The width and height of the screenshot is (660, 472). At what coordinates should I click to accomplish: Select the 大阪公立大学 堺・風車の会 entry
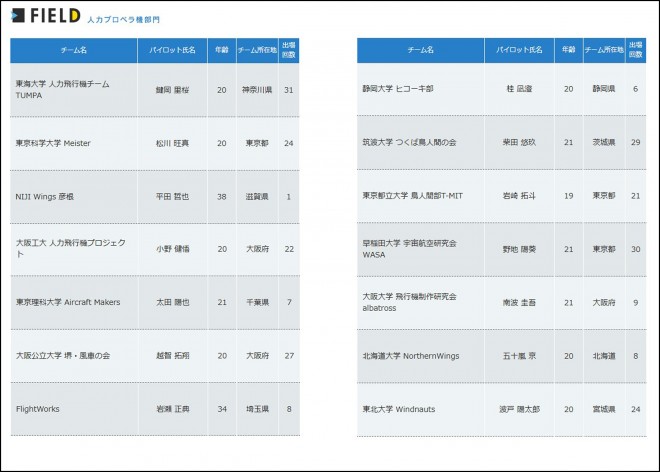pyautogui.click(x=63, y=355)
